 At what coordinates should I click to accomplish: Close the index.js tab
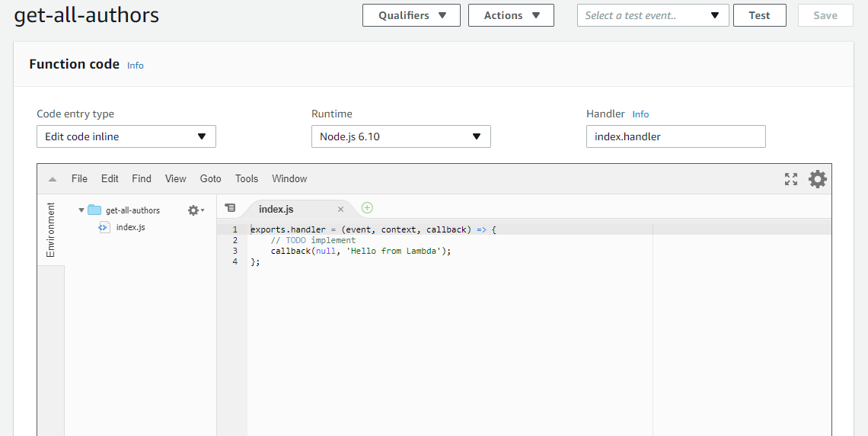click(340, 209)
